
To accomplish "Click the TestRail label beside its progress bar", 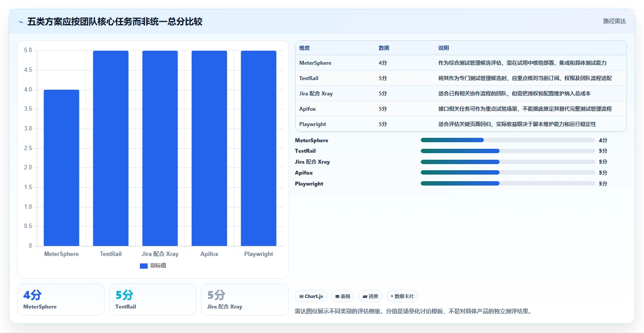I will click(305, 151).
